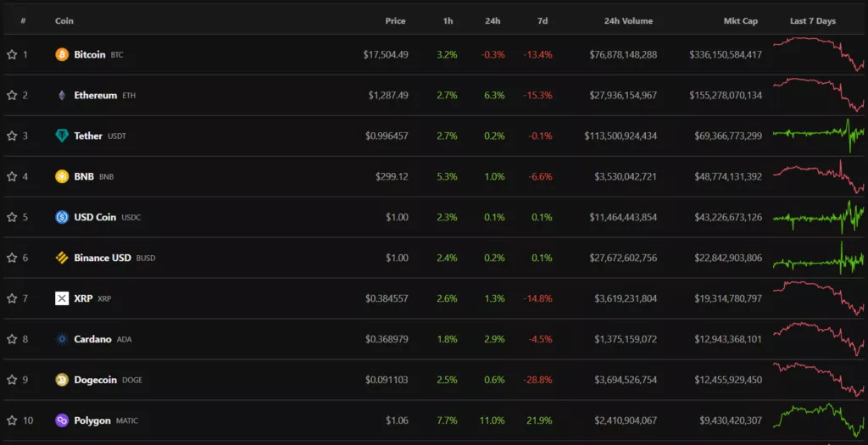This screenshot has width=868, height=445.
Task: Click the 7d column header
Action: pos(542,21)
